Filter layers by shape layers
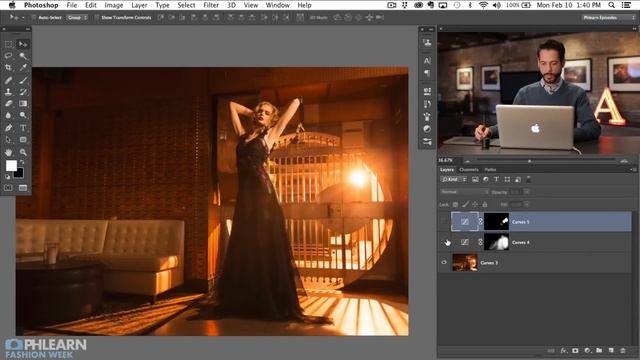 pyautogui.click(x=507, y=179)
